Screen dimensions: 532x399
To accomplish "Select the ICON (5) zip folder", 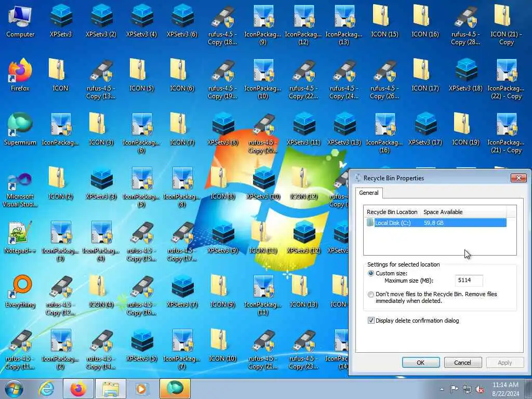I will pos(141,75).
